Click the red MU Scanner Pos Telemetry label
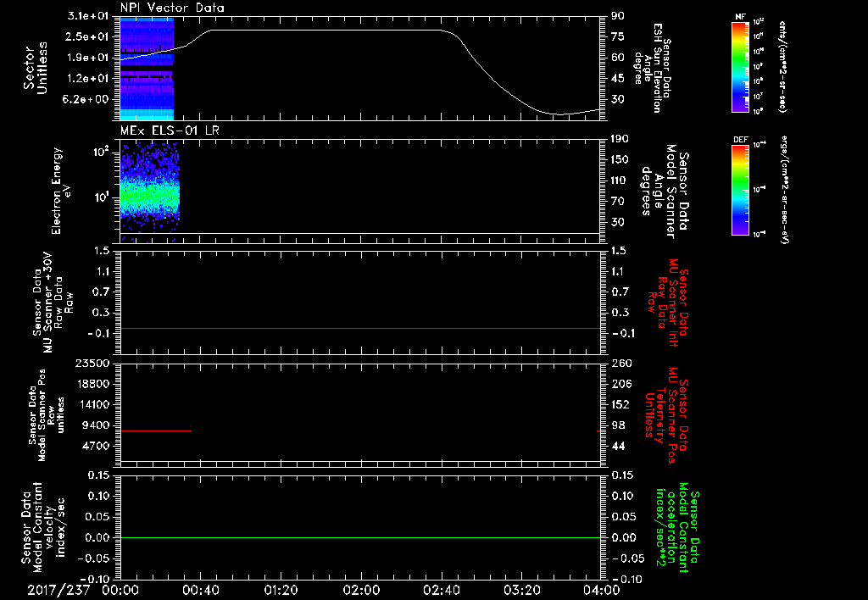868x600 pixels. tap(667, 415)
